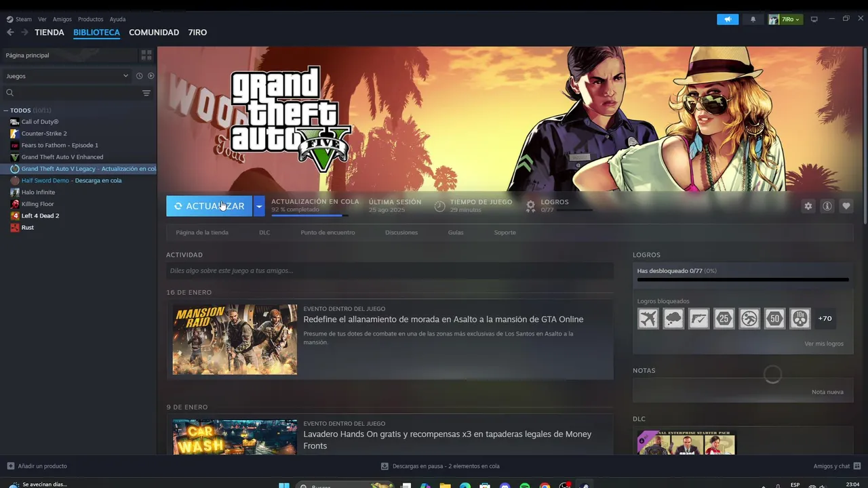Open the Ver menu

coord(42,19)
